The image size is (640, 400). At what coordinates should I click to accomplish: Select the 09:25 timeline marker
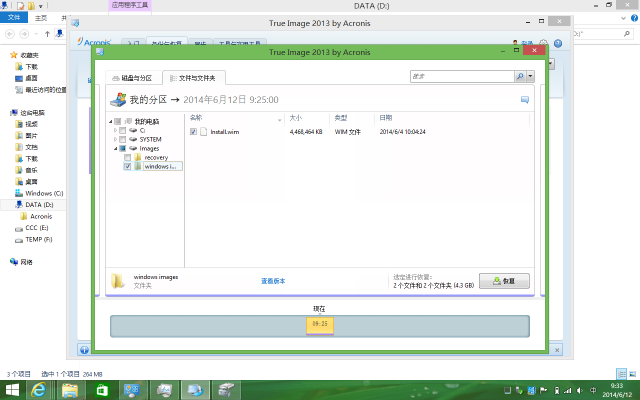coord(320,326)
